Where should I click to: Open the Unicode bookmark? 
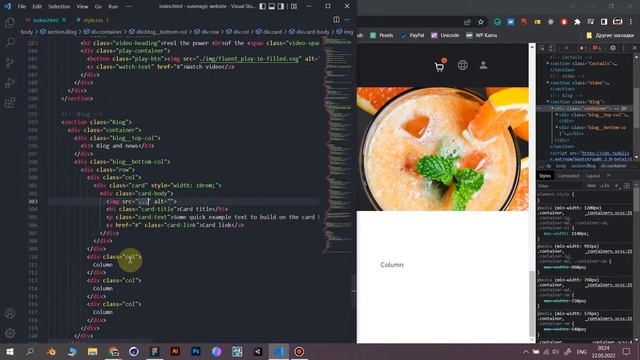445,36
